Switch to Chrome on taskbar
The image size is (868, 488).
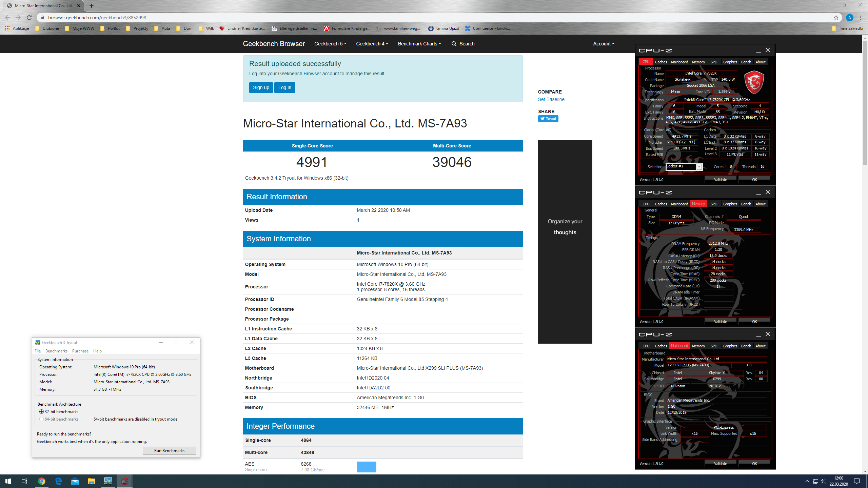41,481
